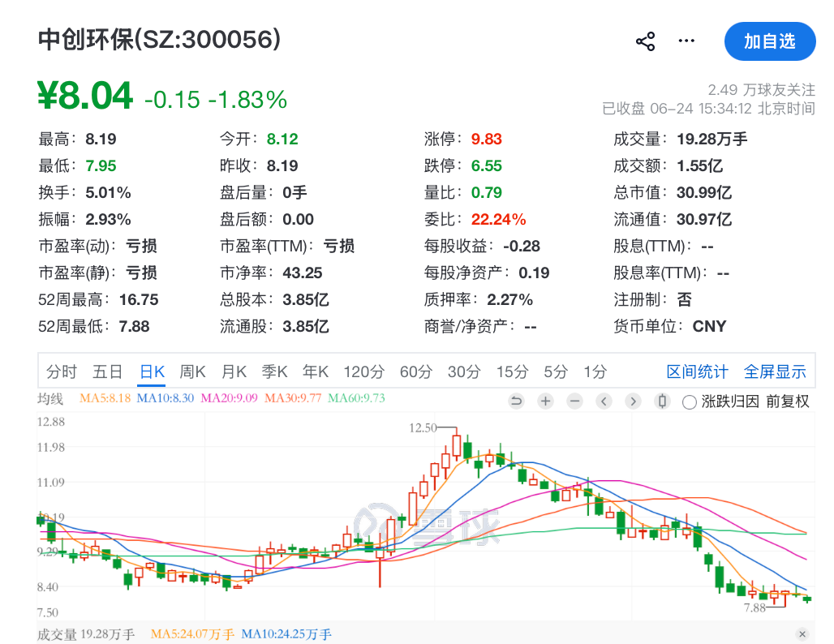Image resolution: width=834 pixels, height=644 pixels.
Task: Click the 跌停 value 6.55
Action: (x=486, y=166)
